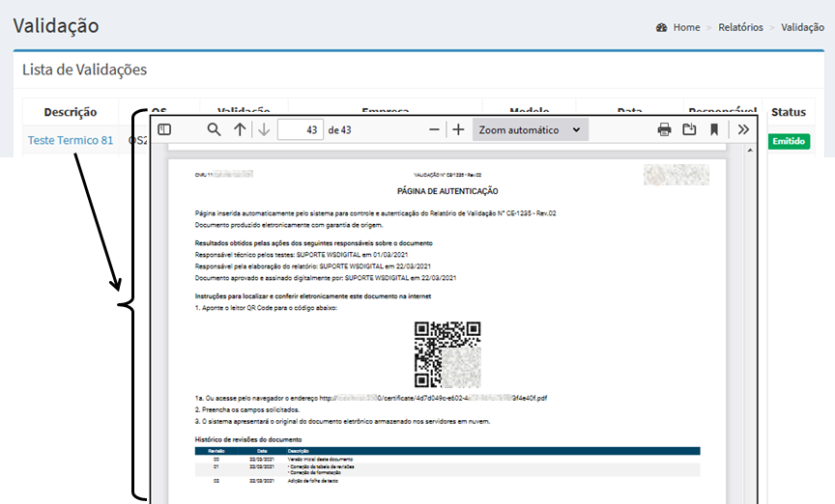
Task: Open the PDF search magnifier
Action: click(x=215, y=129)
